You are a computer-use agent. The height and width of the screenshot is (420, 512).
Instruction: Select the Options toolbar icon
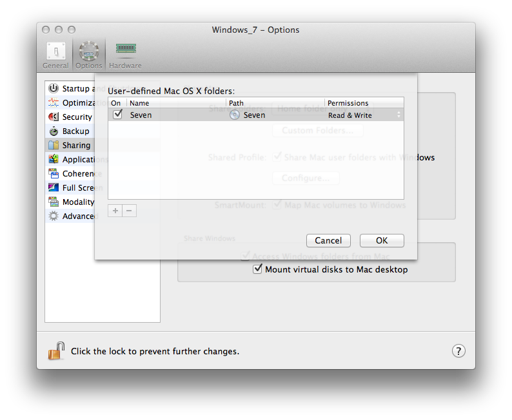click(x=89, y=55)
